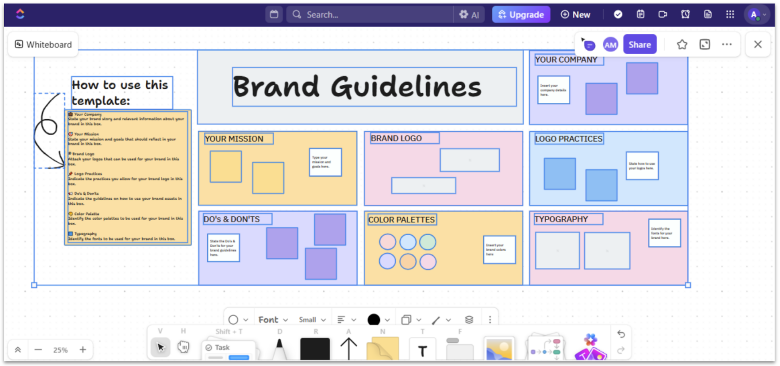The height and width of the screenshot is (366, 780).
Task: Open the stroke line dropdown
Action: 441,320
